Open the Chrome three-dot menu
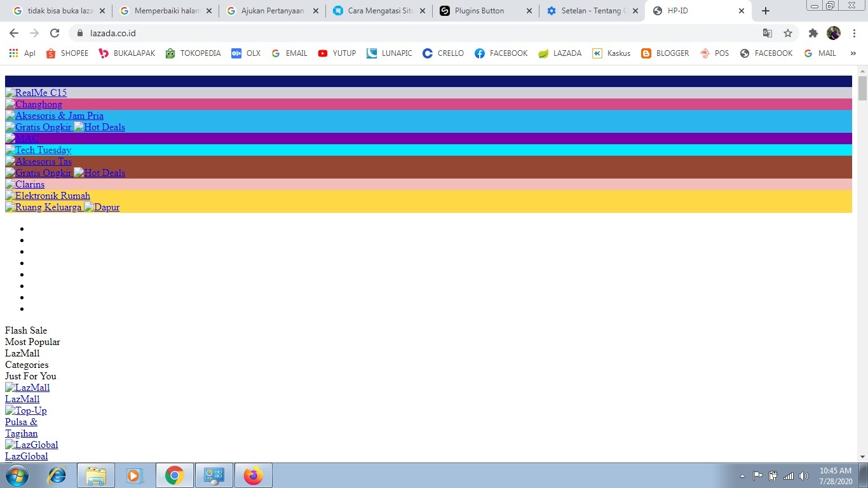This screenshot has width=868, height=488. (854, 33)
